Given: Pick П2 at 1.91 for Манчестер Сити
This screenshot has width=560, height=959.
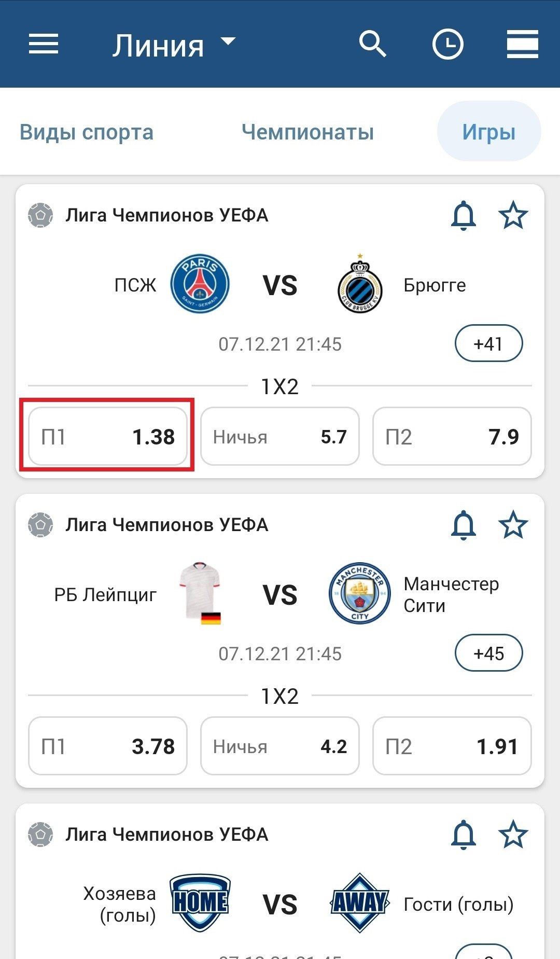Looking at the screenshot, I should (452, 746).
